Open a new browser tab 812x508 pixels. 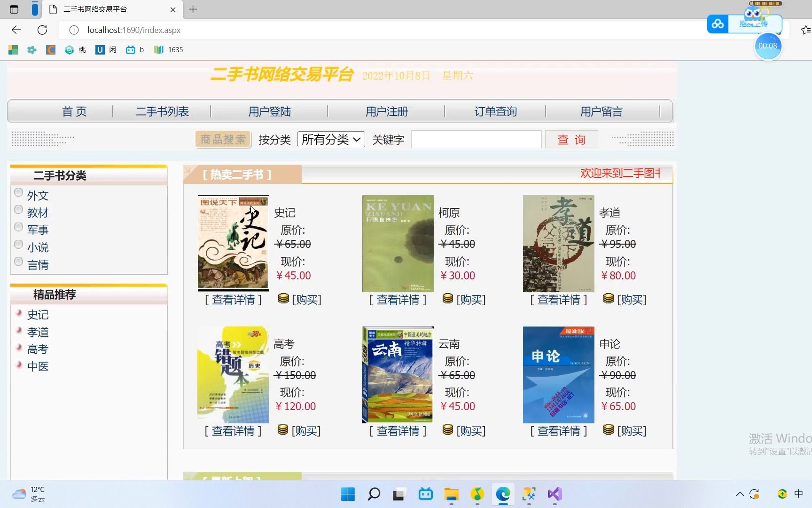pyautogui.click(x=193, y=9)
